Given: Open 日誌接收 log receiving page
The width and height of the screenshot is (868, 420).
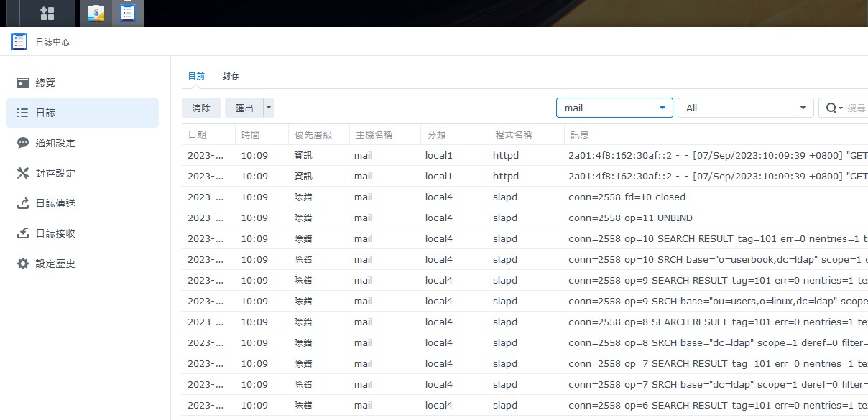Looking at the screenshot, I should (55, 233).
